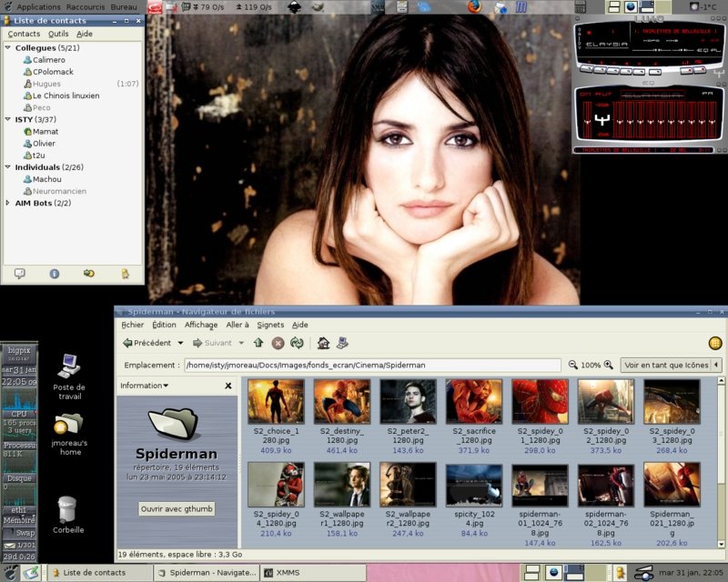The height and width of the screenshot is (582, 728).
Task: Go up one folder level in file browser
Action: [x=258, y=343]
